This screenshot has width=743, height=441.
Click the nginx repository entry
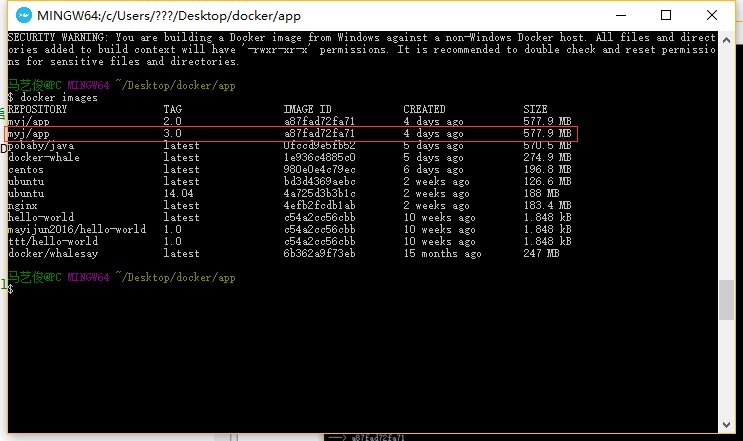23,205
